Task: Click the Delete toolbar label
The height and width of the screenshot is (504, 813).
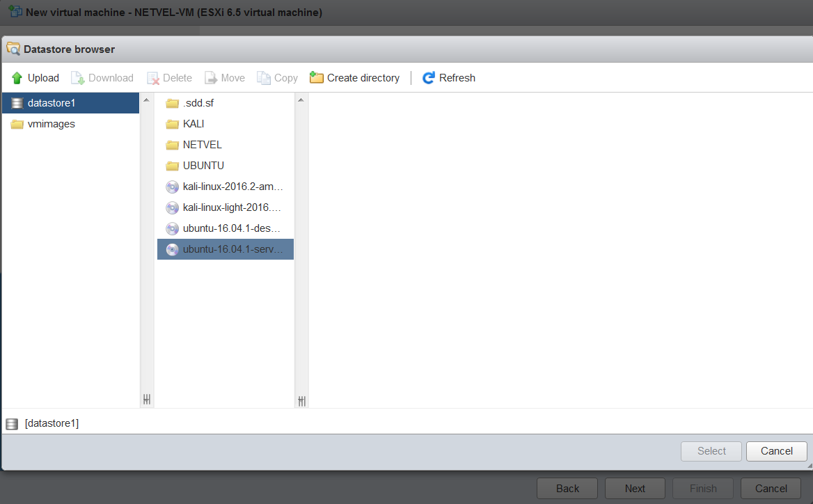Action: click(x=177, y=78)
